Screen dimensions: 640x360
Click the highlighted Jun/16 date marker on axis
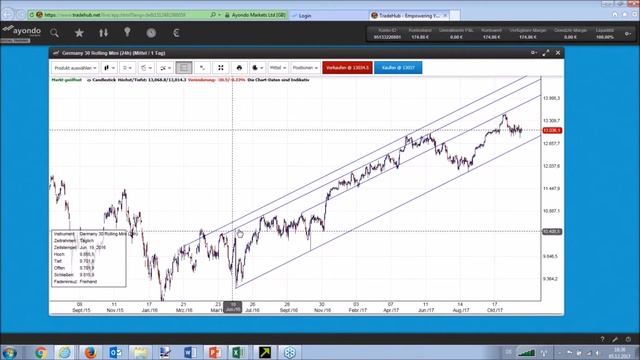tap(233, 307)
